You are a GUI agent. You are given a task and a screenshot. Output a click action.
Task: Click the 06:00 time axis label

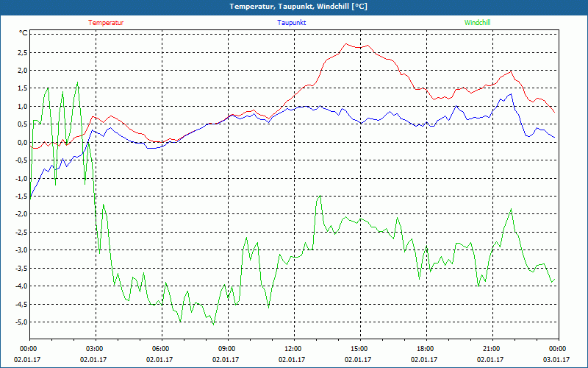pos(162,348)
